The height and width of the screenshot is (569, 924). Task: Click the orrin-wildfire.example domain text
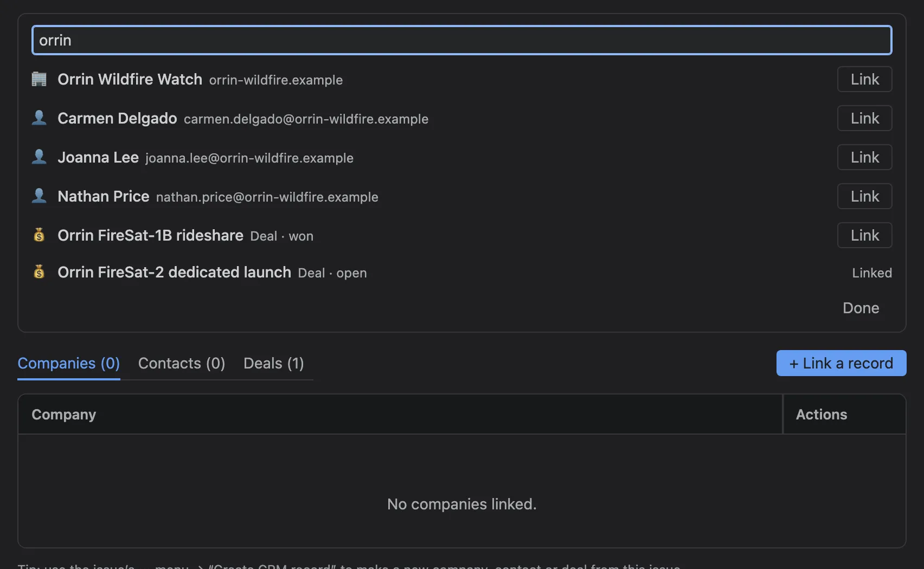tap(276, 80)
